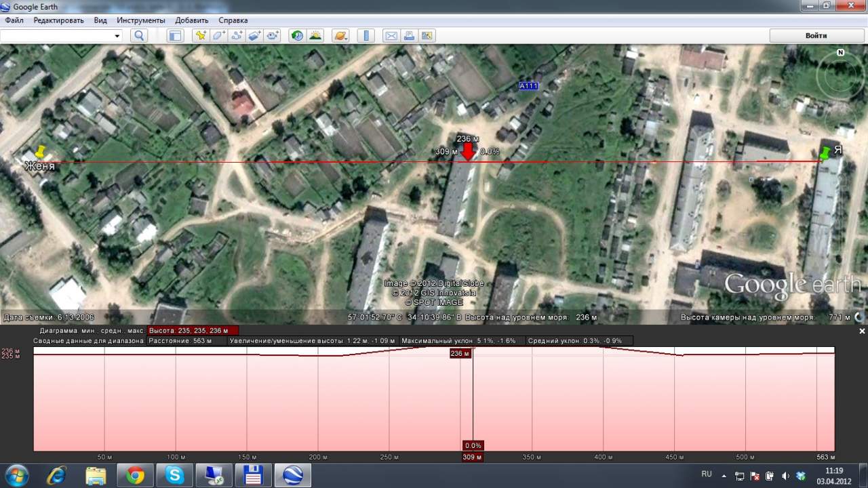
Task: Record a tour icon
Action: click(x=273, y=36)
